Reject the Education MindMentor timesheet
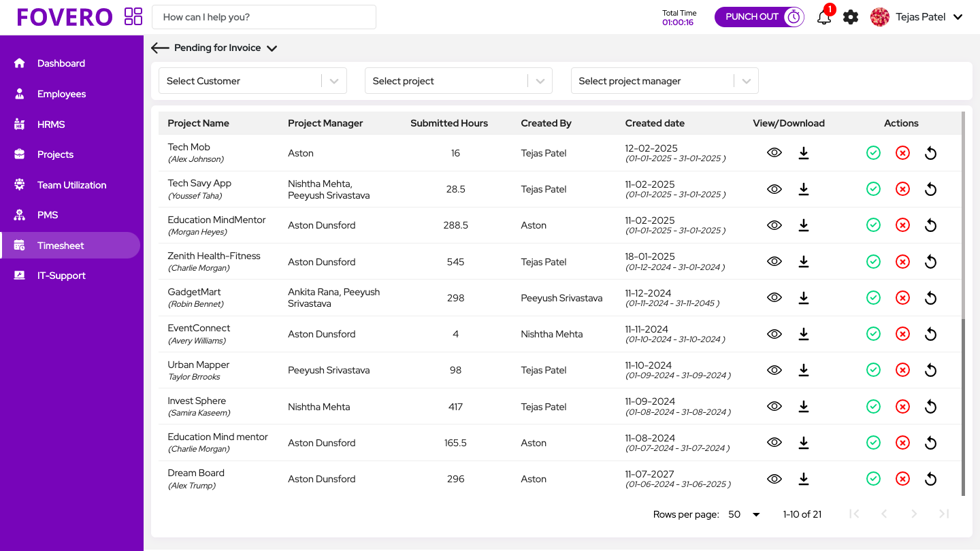980x551 pixels. 902,225
